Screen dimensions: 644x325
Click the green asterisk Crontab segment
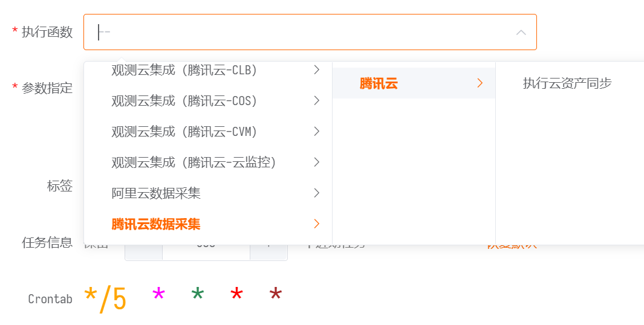tap(197, 296)
